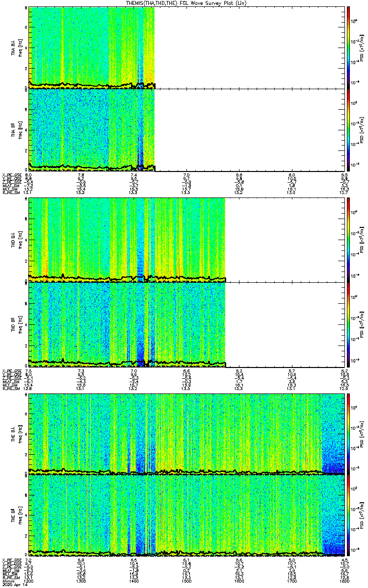Click the MLAT_SM row label under THE panels
The height and width of the screenshot is (588, 368).
coord(10,570)
